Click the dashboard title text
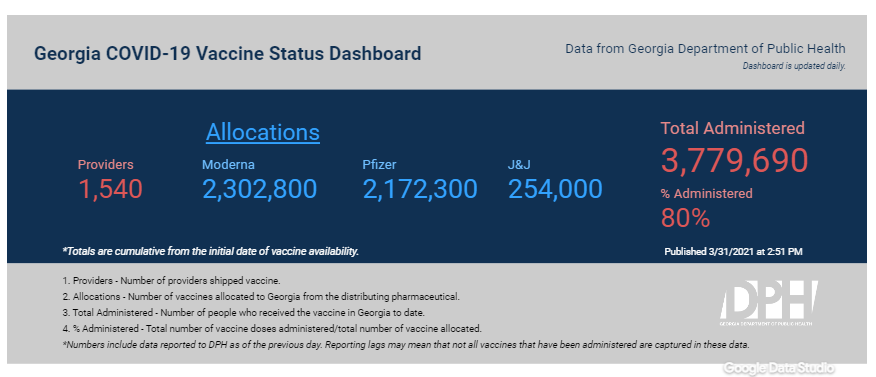Screen dimensions: 876x377 point(227,54)
